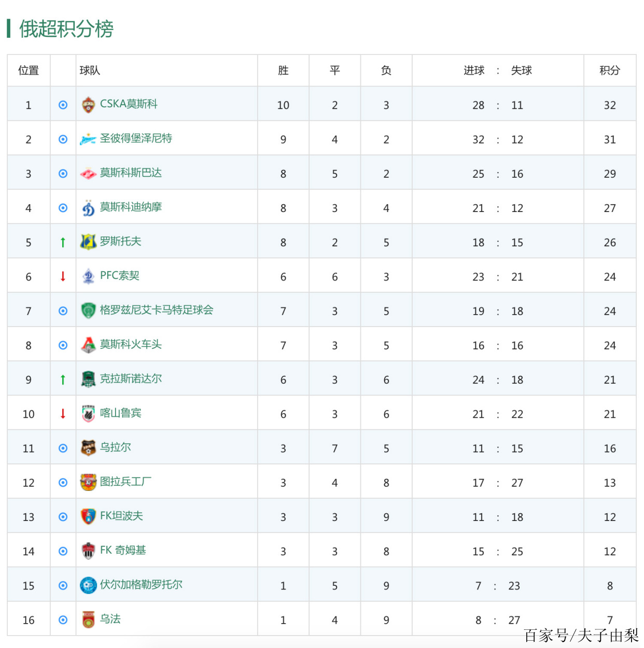Open the PFC索契 team link

click(120, 276)
